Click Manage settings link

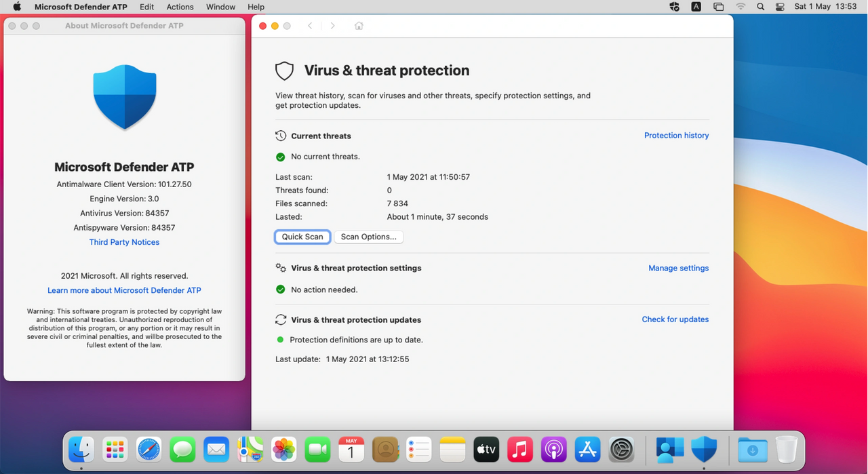(x=678, y=269)
